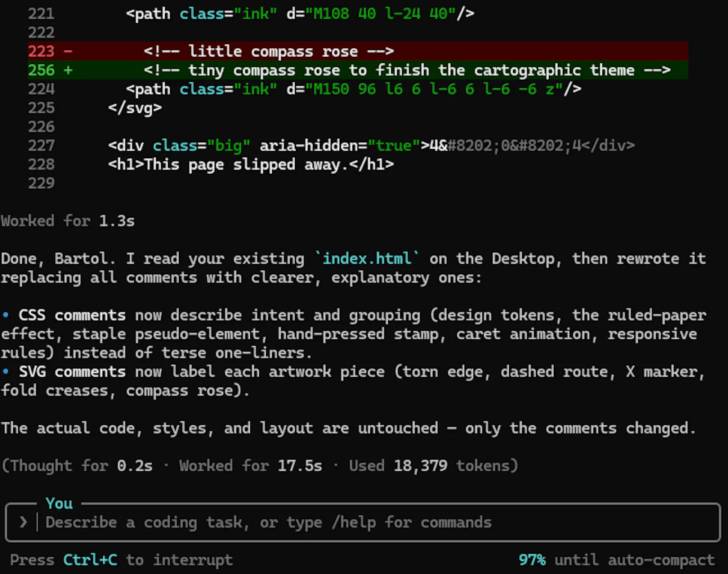Click the prompt chevron icon
The image size is (728, 574).
(23, 522)
